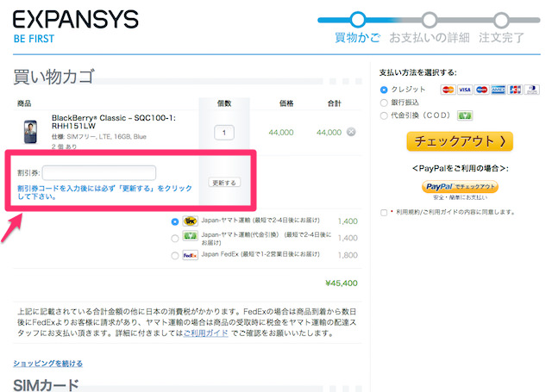Click the Maestro card icon
The image size is (552, 392).
[x=481, y=90]
